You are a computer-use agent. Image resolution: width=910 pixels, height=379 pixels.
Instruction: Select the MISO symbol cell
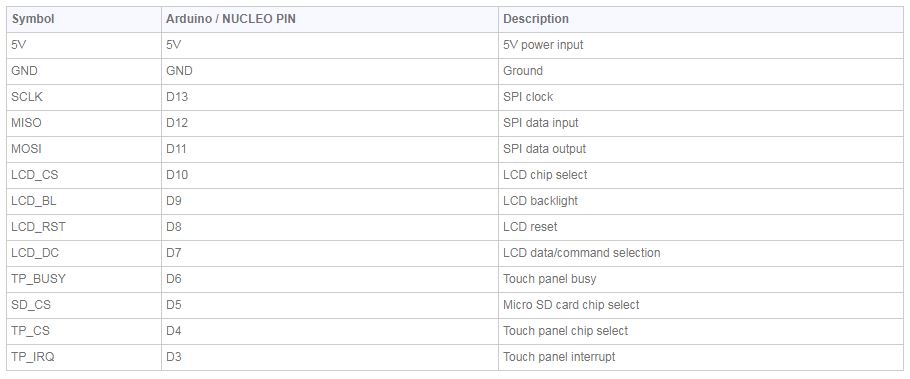(84, 124)
